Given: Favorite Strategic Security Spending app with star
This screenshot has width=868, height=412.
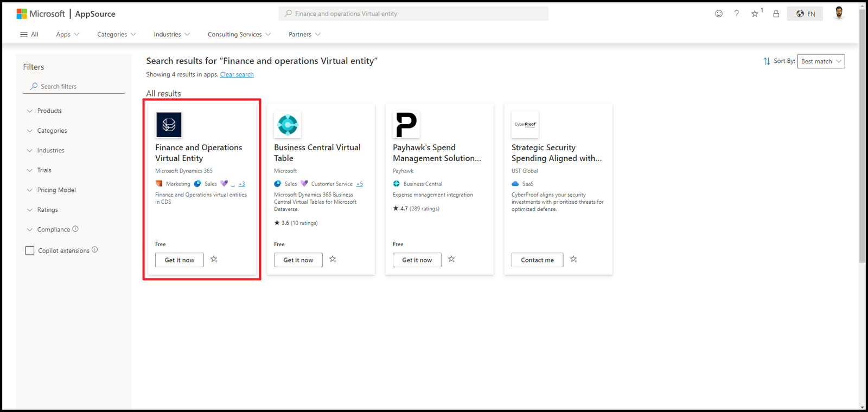Looking at the screenshot, I should coord(574,259).
